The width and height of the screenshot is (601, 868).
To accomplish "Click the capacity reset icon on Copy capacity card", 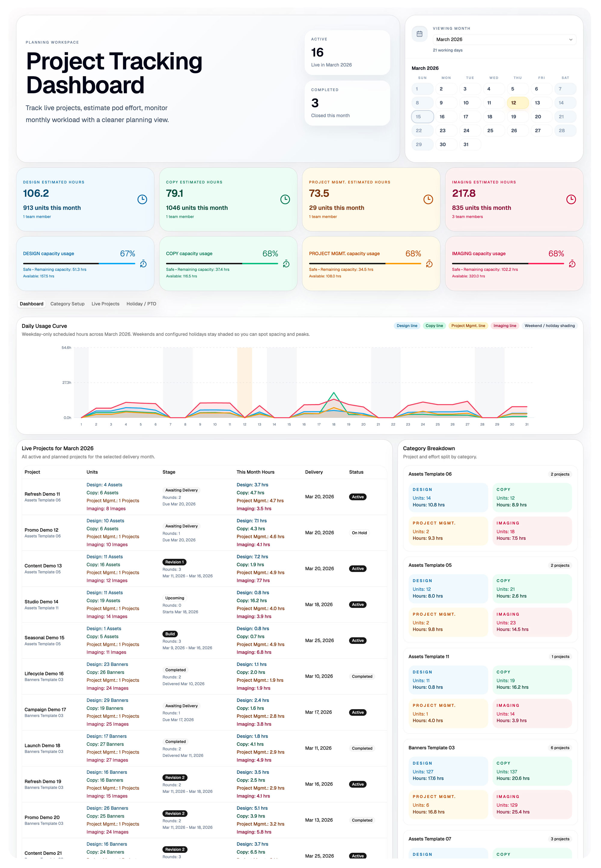I will (286, 264).
